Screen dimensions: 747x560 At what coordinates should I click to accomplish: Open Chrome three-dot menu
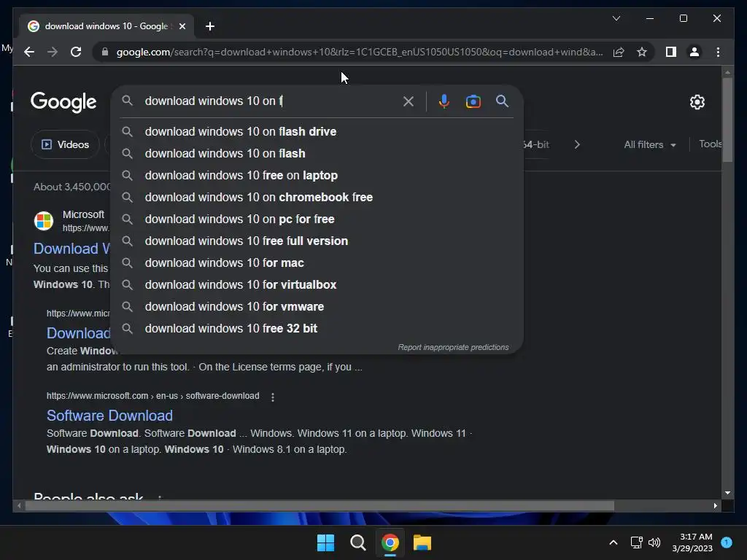(x=718, y=52)
